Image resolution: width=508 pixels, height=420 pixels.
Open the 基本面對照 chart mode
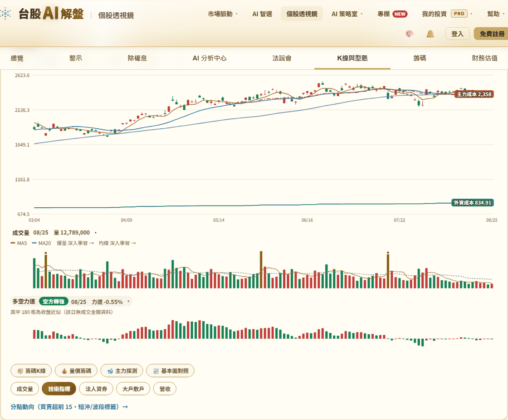pos(171,371)
